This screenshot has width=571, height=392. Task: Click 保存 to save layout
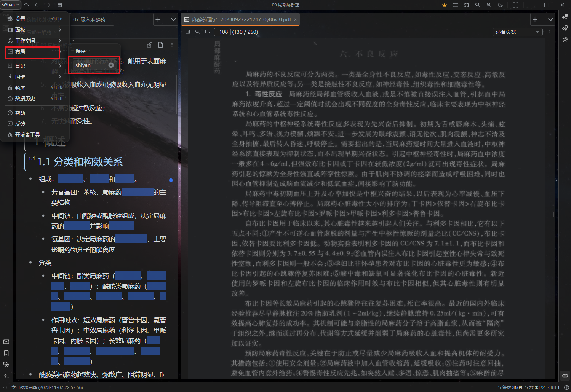coord(80,51)
